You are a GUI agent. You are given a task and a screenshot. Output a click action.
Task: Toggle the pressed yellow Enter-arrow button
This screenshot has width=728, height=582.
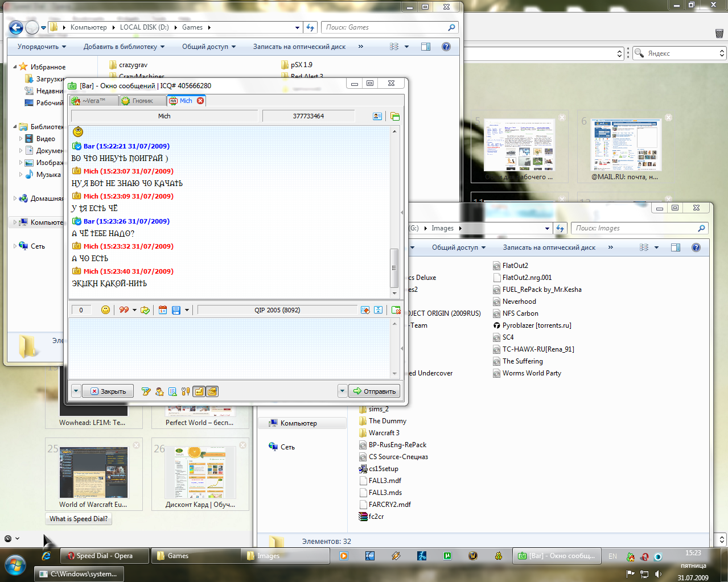click(x=199, y=391)
